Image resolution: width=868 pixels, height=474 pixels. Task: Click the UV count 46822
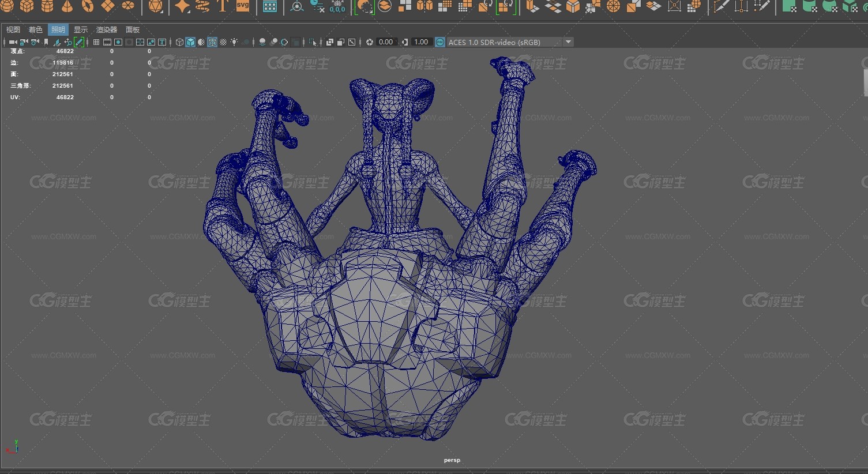65,97
